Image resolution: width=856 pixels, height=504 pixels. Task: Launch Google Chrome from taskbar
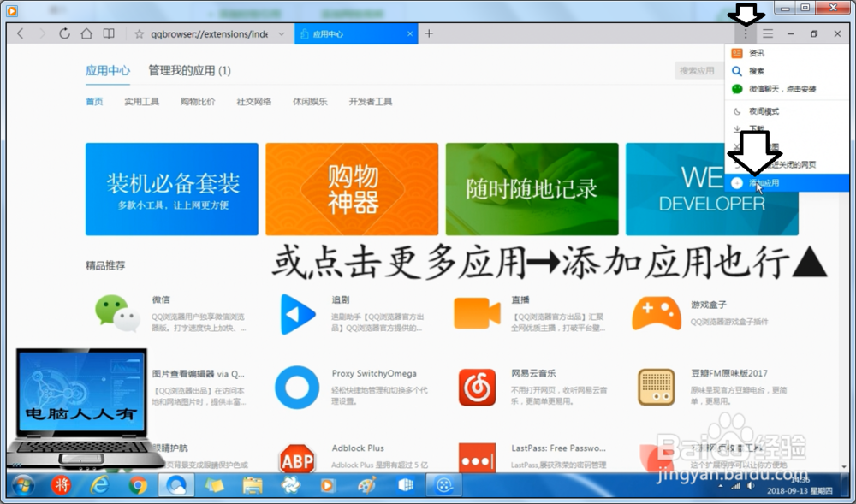tap(138, 485)
